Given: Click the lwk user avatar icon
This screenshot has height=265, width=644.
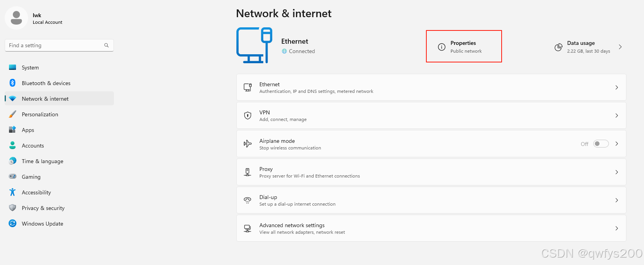Looking at the screenshot, I should (x=16, y=18).
